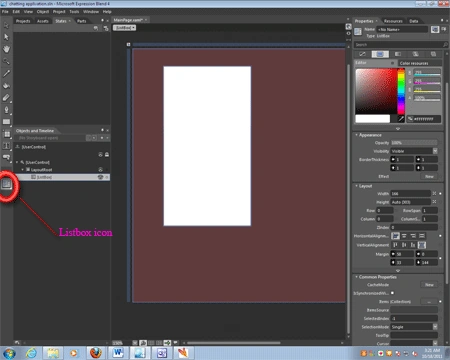
Task: Select the Grid layout panel tool
Action: coord(6,134)
